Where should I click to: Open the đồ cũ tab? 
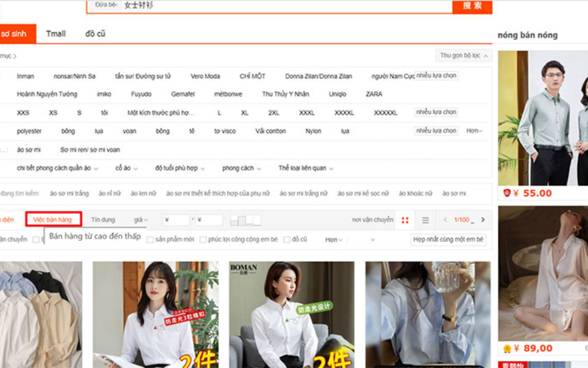coord(95,34)
